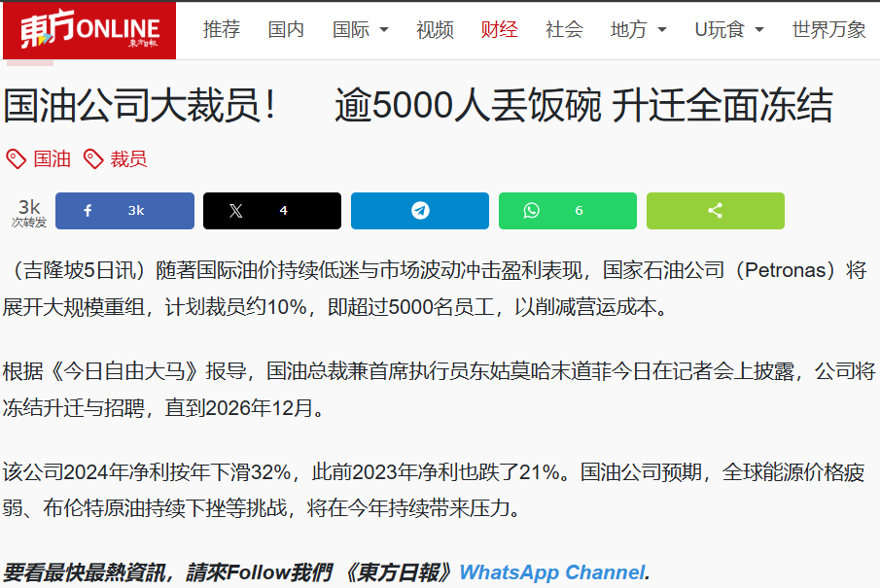The height and width of the screenshot is (588, 880).
Task: Click the tag icon beside 国油
Action: pos(17,159)
